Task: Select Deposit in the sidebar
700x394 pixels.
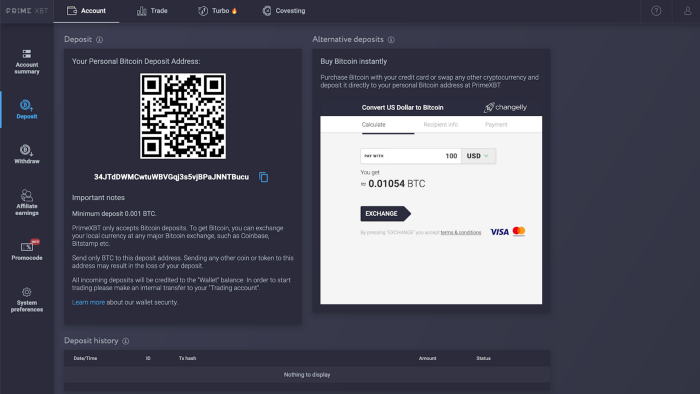Action: pos(27,110)
